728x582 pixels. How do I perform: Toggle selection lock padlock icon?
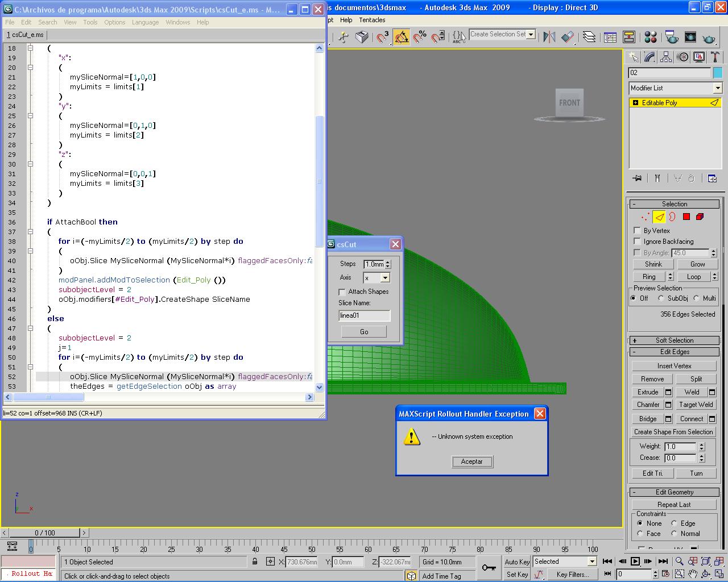coord(255,562)
